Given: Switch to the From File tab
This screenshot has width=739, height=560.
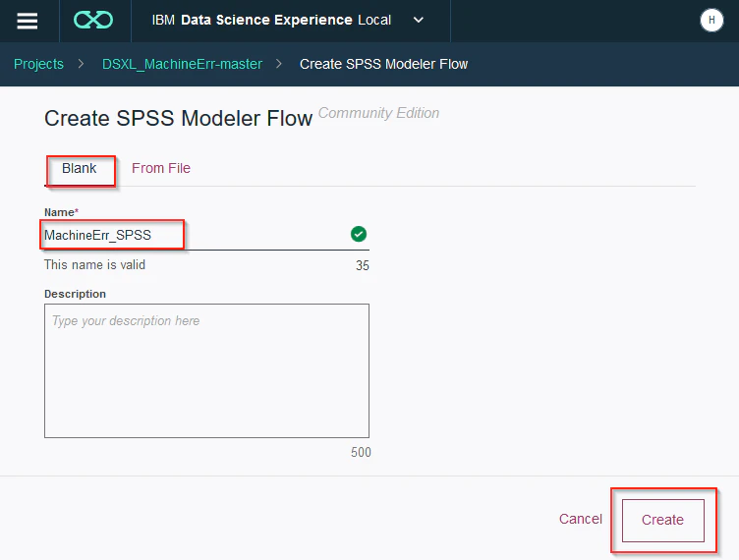Looking at the screenshot, I should [x=161, y=168].
